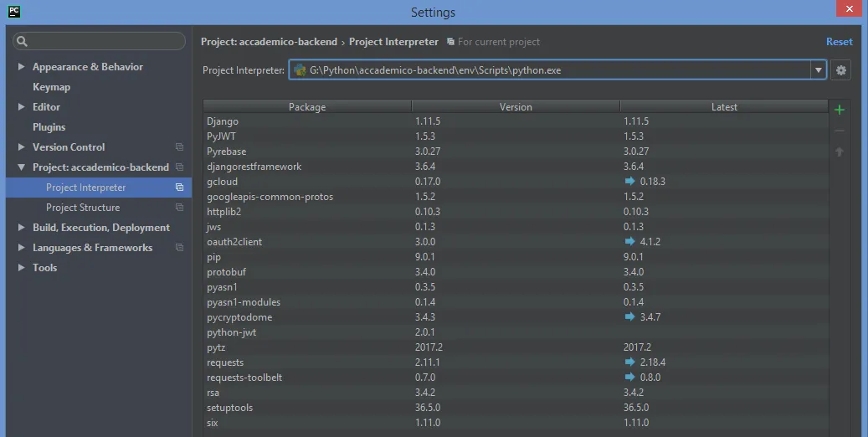Image resolution: width=868 pixels, height=437 pixels.
Task: Click the update arrow for oauth2client
Action: tap(629, 241)
